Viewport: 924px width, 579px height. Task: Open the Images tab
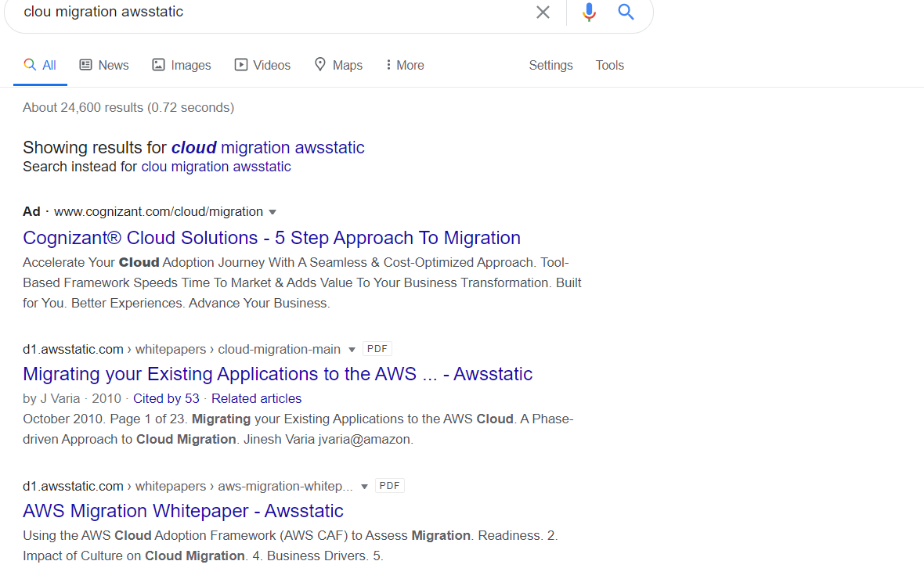tap(182, 65)
